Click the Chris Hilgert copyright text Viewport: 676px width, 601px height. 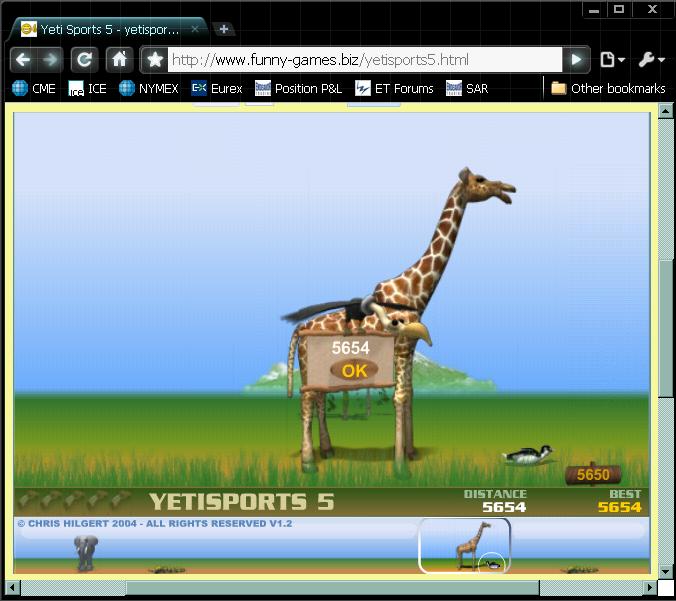click(x=155, y=523)
